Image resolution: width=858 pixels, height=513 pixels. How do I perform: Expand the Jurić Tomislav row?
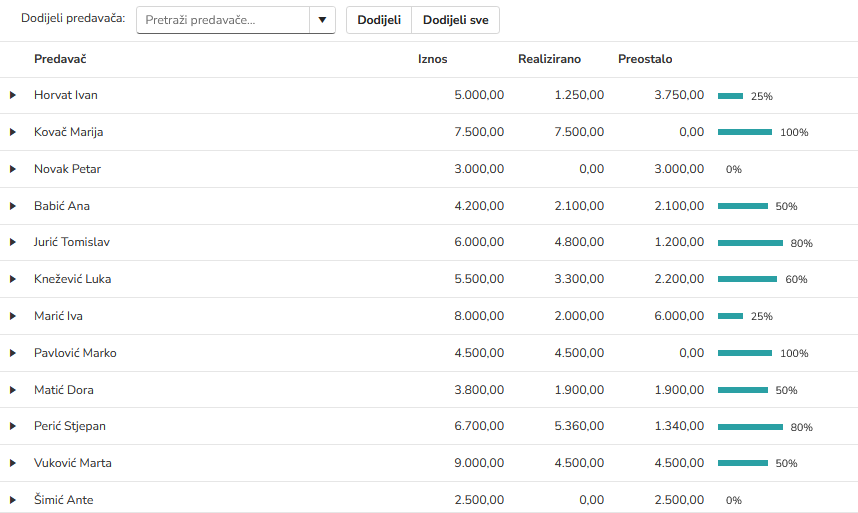pyautogui.click(x=13, y=242)
